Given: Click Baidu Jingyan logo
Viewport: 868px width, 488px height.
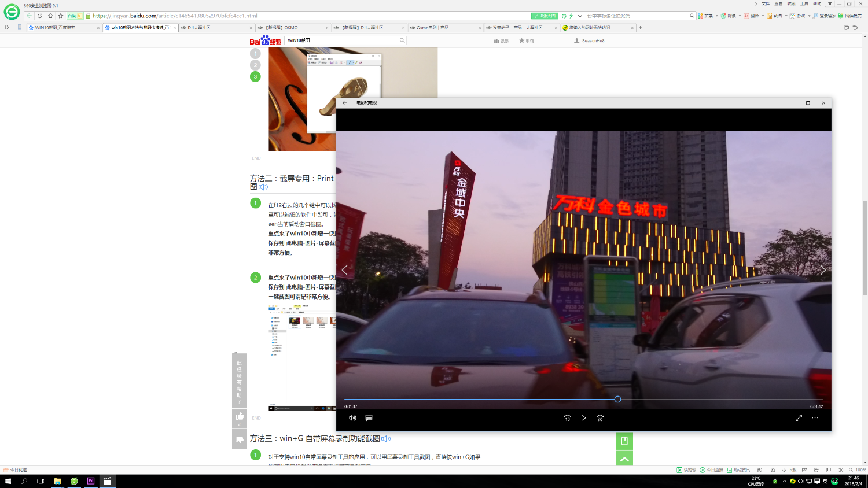Looking at the screenshot, I should (265, 40).
